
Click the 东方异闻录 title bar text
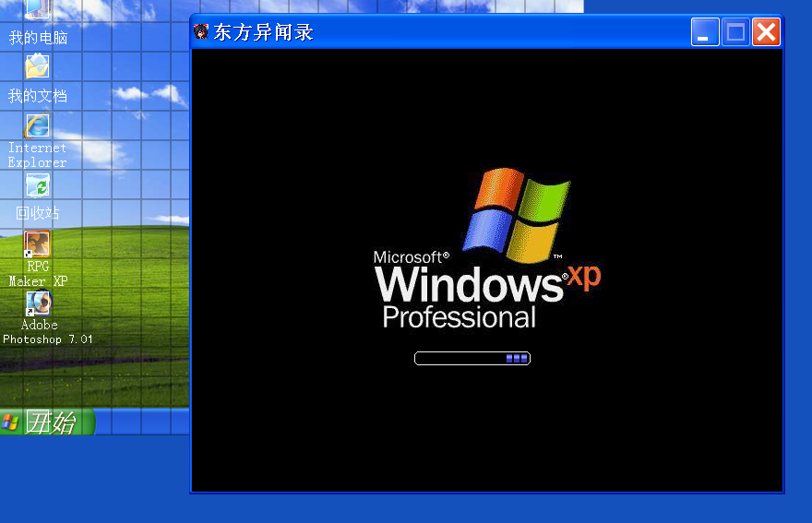point(263,32)
